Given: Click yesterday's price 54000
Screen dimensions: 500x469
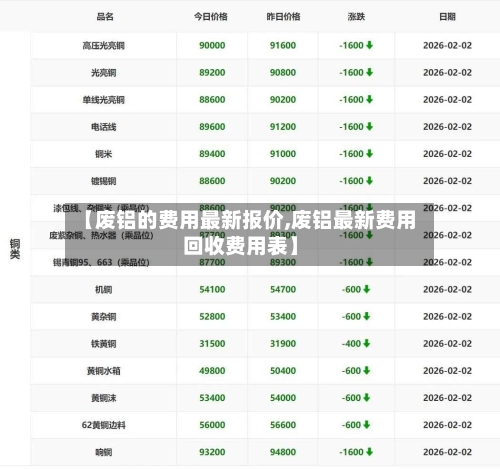Looking at the screenshot, I should click(283, 398).
